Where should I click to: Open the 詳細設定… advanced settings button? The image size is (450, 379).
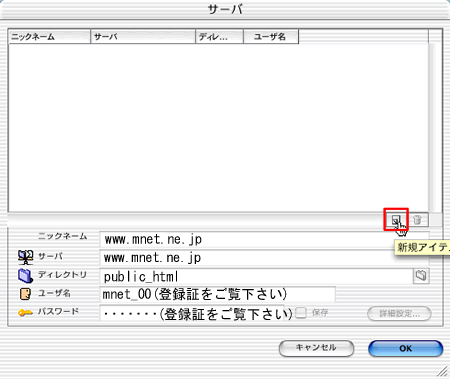point(399,313)
